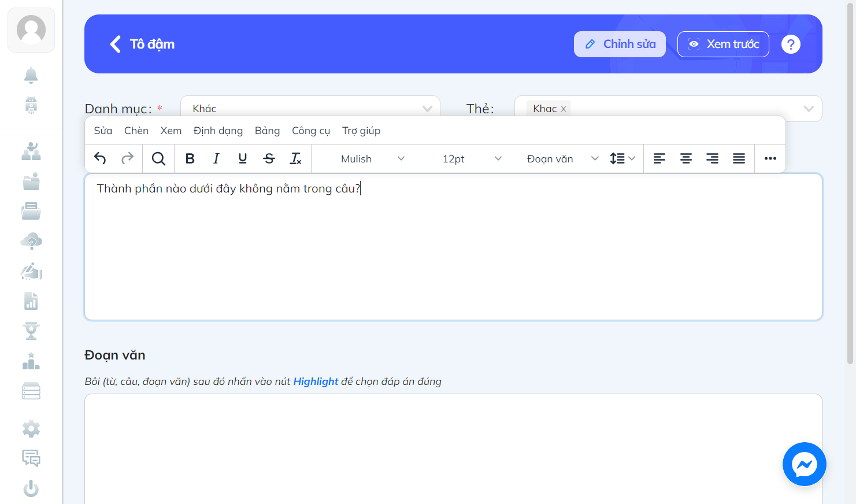Open the Messenger chat bubble
Image resolution: width=856 pixels, height=504 pixels.
[x=805, y=464]
